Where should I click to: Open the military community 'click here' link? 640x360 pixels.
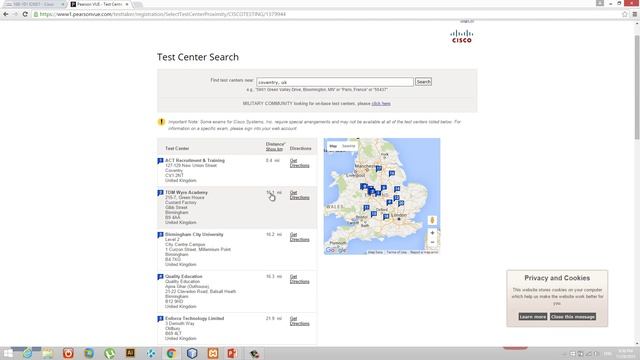pos(381,104)
